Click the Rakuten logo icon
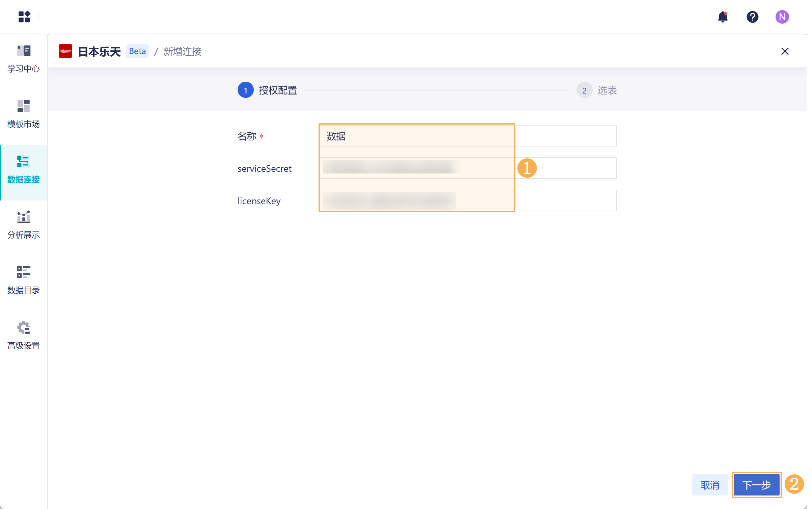Viewport: 812px width, 509px height. pyautogui.click(x=65, y=51)
